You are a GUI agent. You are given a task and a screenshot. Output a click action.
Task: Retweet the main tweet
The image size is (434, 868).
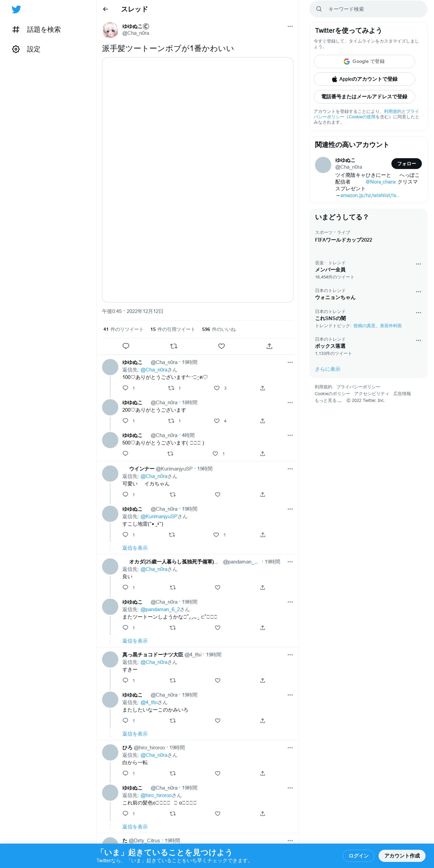174,346
